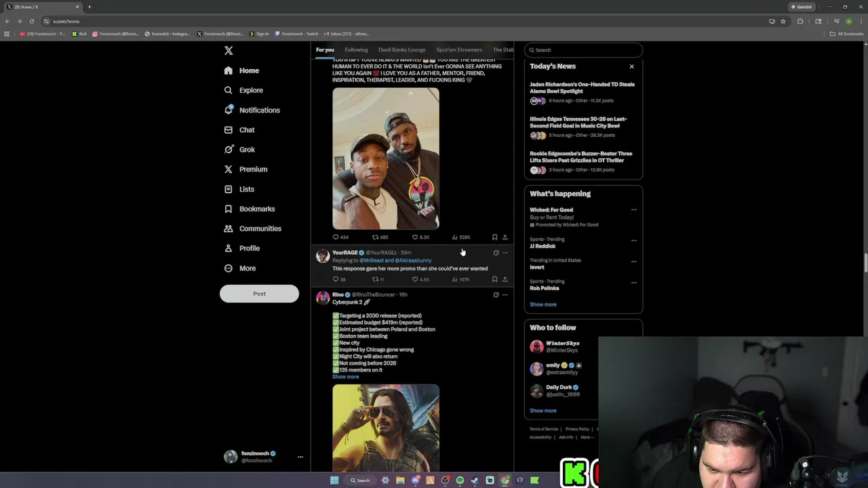Screen dimensions: 868x488
Task: Open Premium in the sidebar
Action: (245, 169)
